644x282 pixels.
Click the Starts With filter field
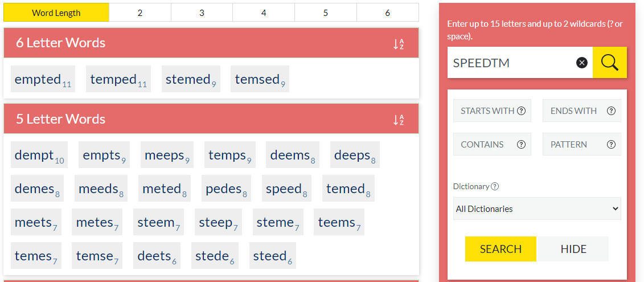487,111
